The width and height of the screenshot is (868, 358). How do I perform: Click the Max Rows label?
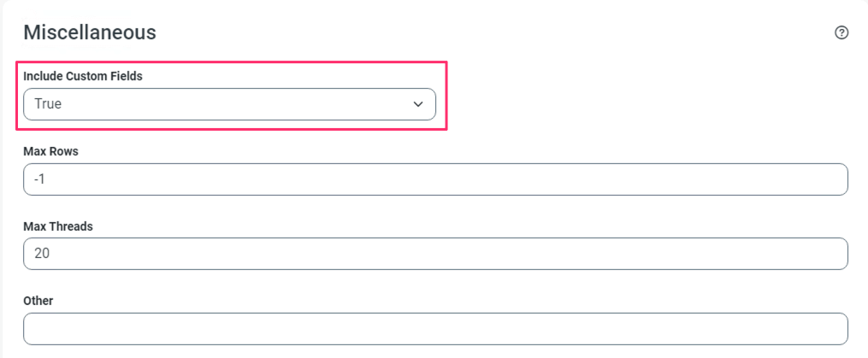[51, 151]
